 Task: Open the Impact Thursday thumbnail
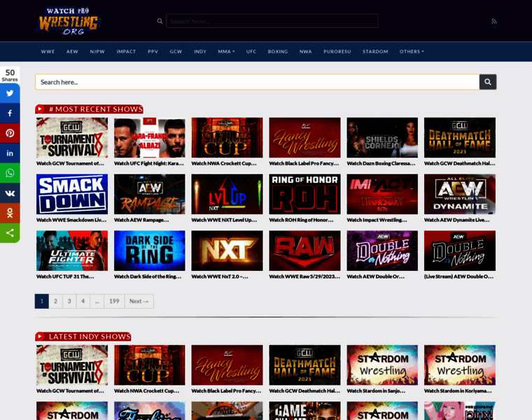click(382, 194)
